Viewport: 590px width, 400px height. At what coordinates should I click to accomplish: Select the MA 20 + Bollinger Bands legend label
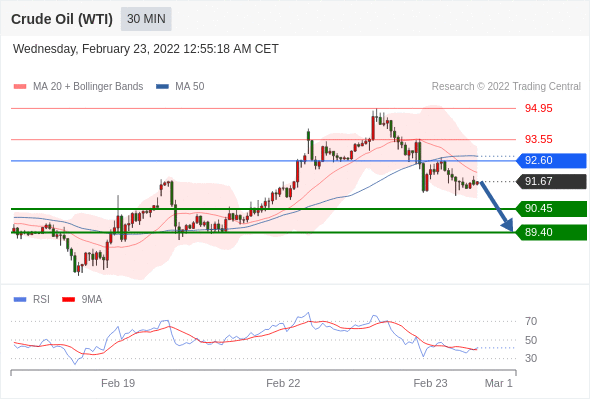(88, 87)
